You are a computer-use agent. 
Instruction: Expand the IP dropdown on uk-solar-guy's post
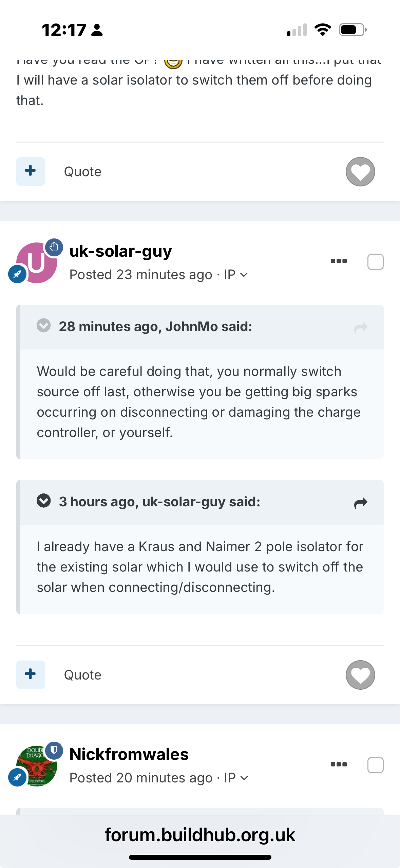point(236,274)
